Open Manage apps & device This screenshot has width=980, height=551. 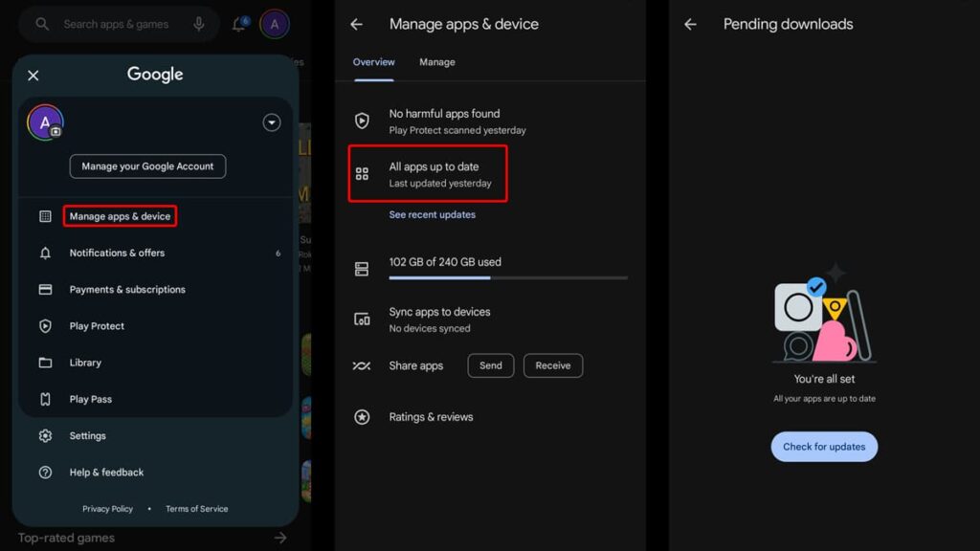click(120, 216)
